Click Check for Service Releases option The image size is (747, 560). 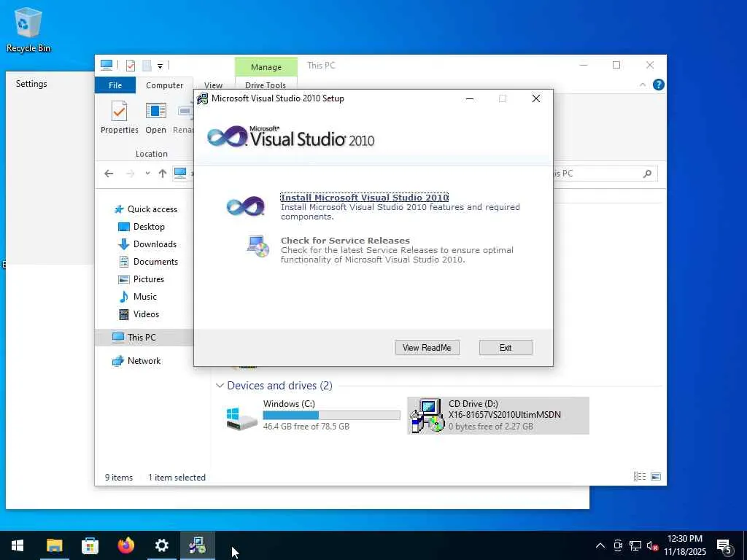(x=345, y=241)
